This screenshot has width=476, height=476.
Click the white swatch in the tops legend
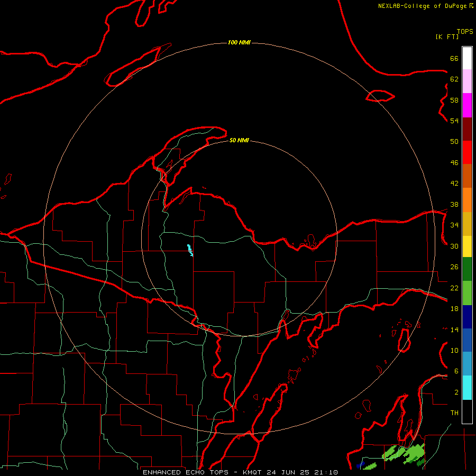click(467, 58)
